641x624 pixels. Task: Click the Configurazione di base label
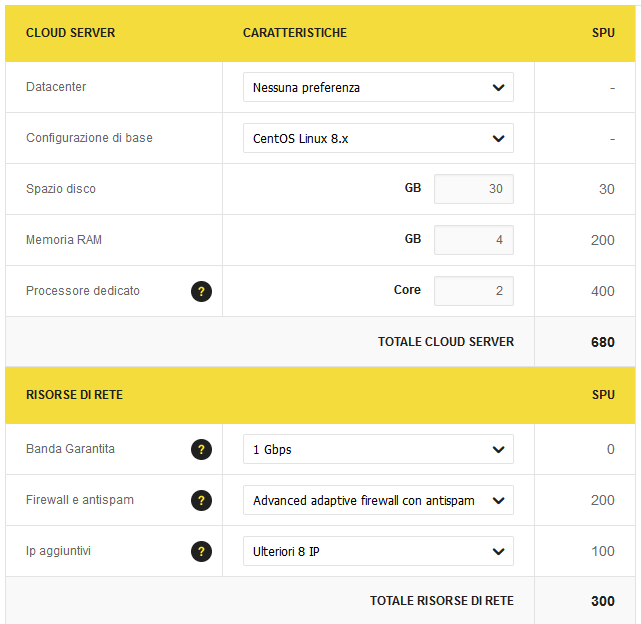(x=89, y=138)
